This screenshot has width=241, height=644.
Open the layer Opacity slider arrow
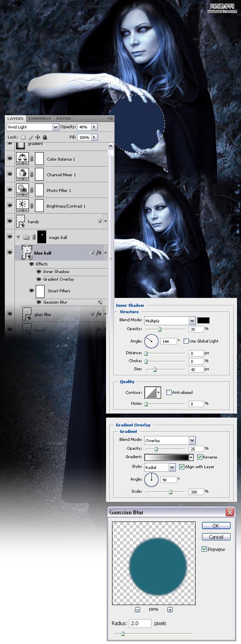[x=94, y=127]
